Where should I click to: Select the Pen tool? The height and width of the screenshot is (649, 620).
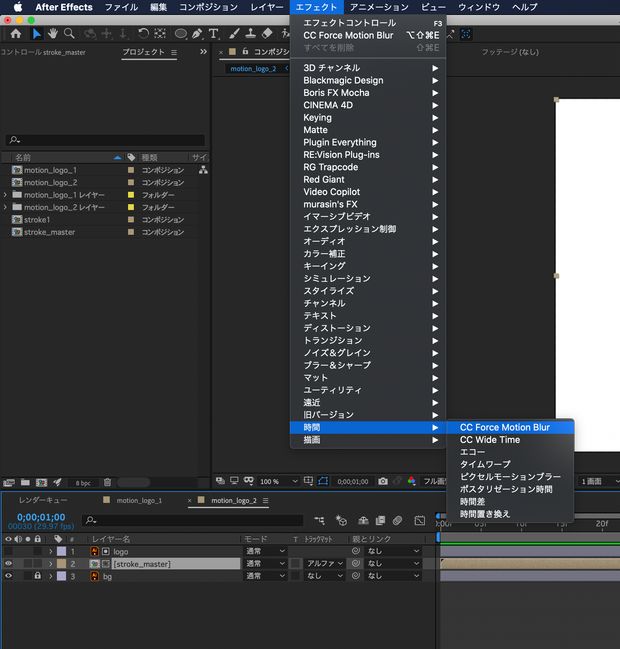[197, 34]
